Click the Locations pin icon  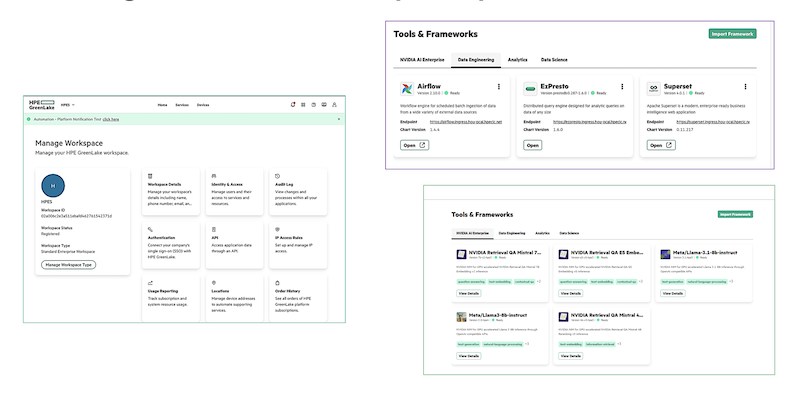tap(214, 283)
